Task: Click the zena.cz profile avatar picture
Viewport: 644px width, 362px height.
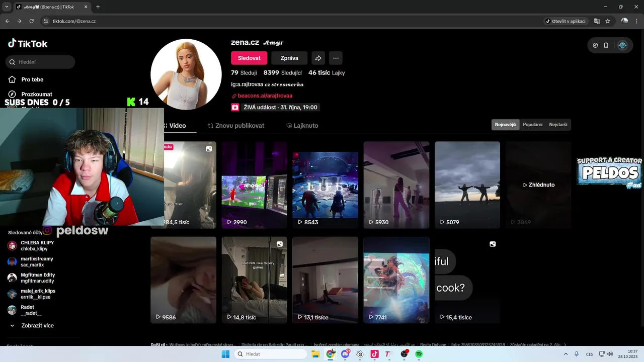Action: 186,74
